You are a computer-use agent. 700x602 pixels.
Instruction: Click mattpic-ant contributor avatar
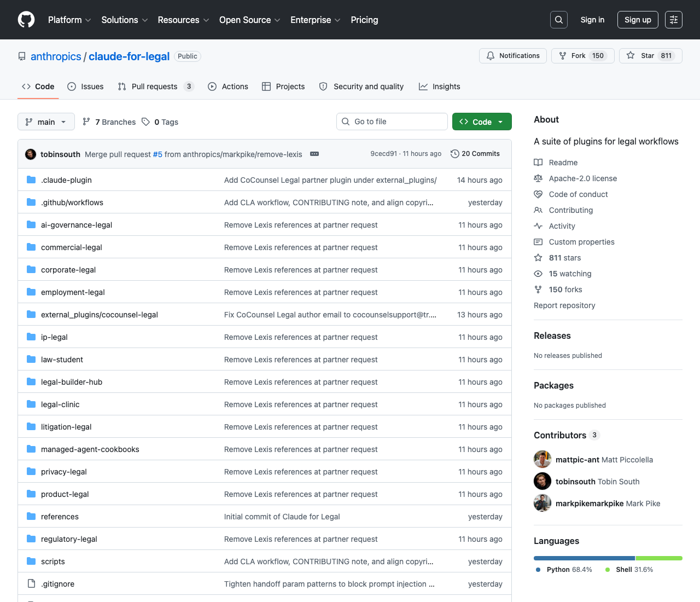542,459
